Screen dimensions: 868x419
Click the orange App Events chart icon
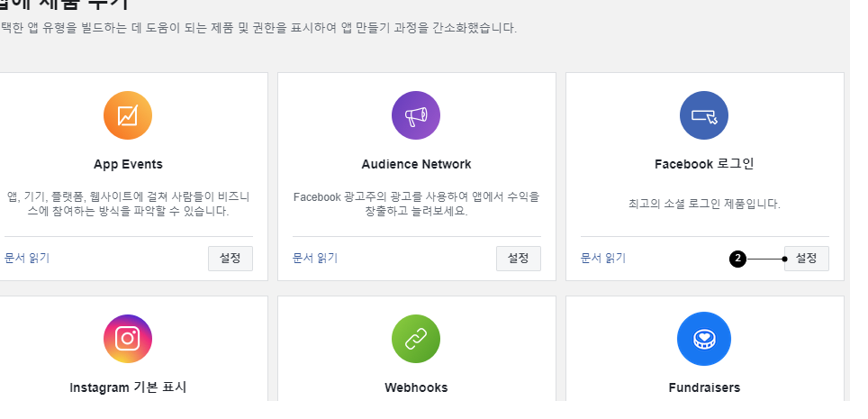[x=128, y=115]
